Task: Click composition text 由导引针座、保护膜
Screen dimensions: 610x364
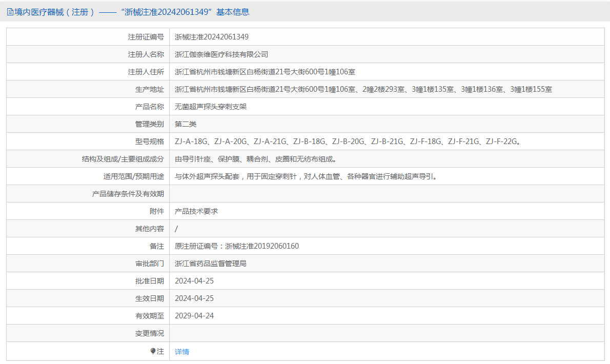Action: (256, 159)
